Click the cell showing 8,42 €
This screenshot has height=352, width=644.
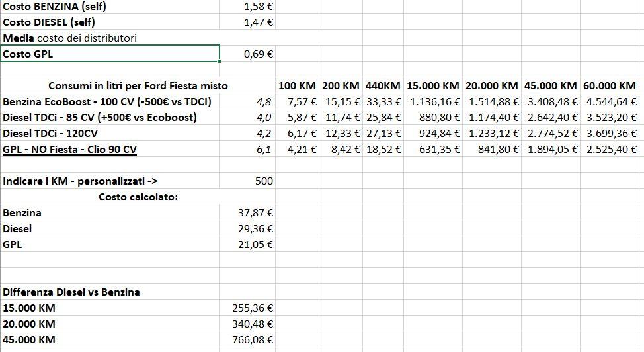pyautogui.click(x=341, y=150)
